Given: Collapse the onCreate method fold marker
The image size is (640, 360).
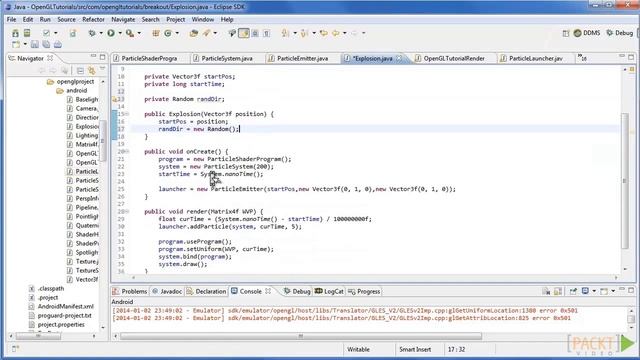Looking at the screenshot, I should click(x=127, y=151).
